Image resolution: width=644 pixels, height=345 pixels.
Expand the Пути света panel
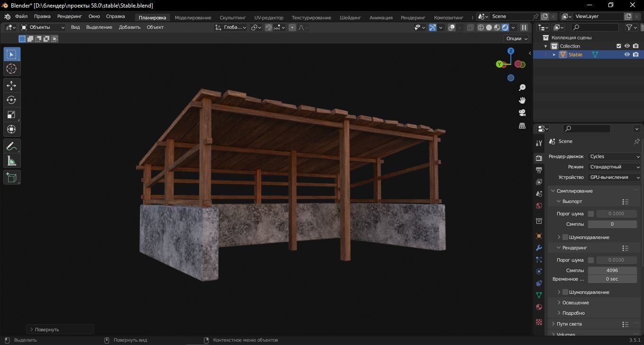click(x=569, y=324)
